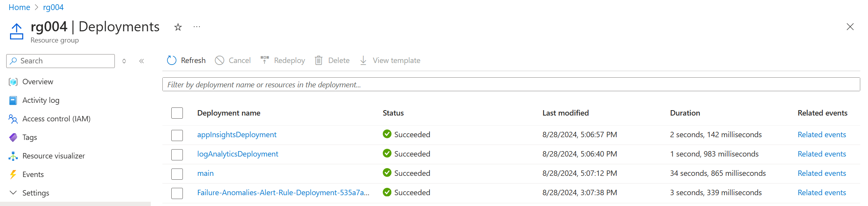
Task: Open the ellipsis more options menu
Action: click(197, 27)
